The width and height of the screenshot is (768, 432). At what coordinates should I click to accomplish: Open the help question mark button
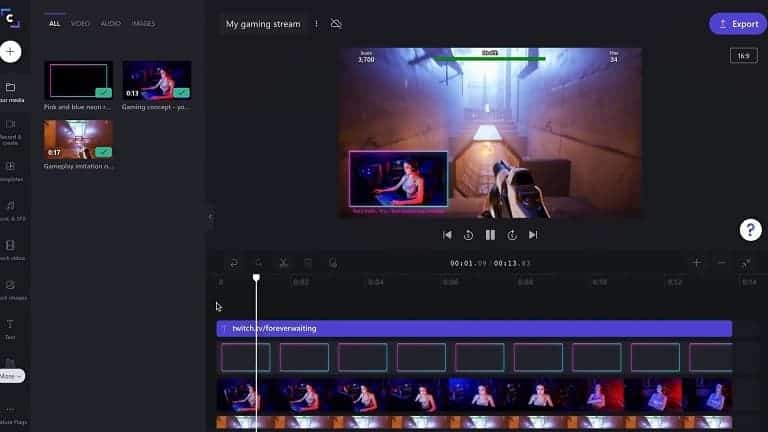pos(750,230)
